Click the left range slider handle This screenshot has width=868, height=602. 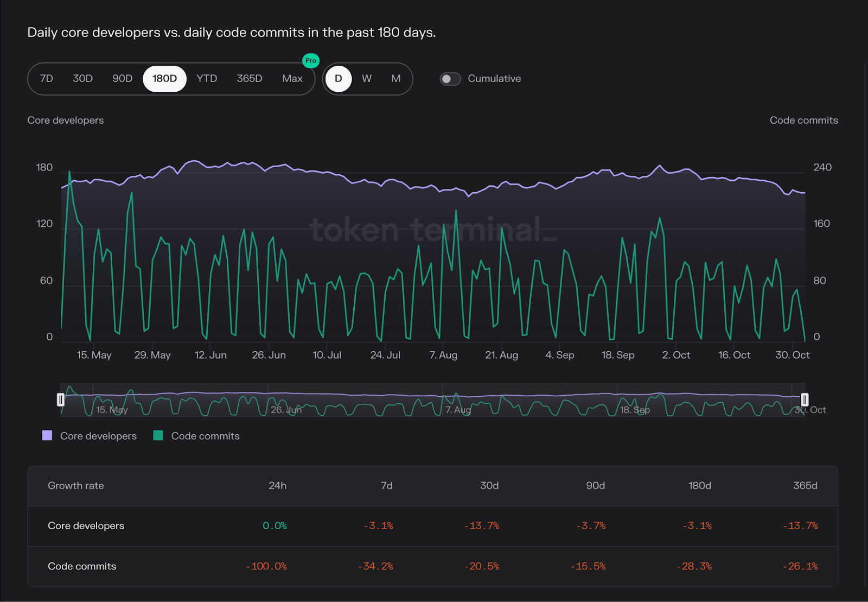click(x=61, y=400)
